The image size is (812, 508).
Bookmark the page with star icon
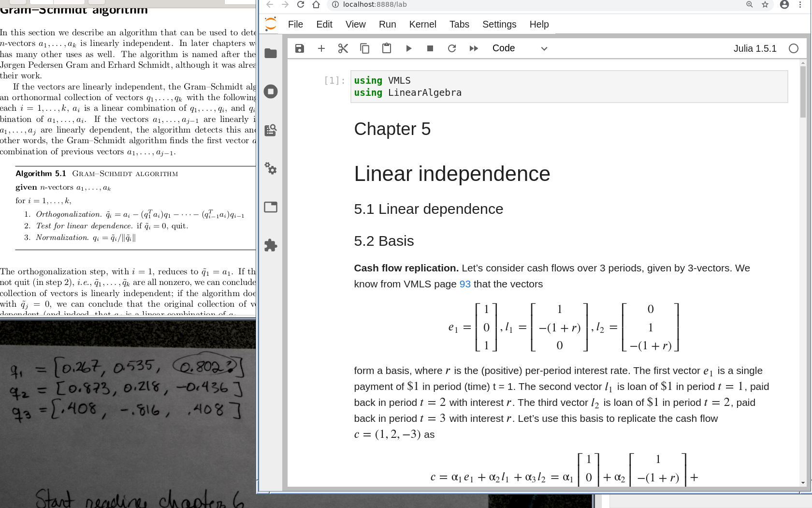(x=765, y=4)
